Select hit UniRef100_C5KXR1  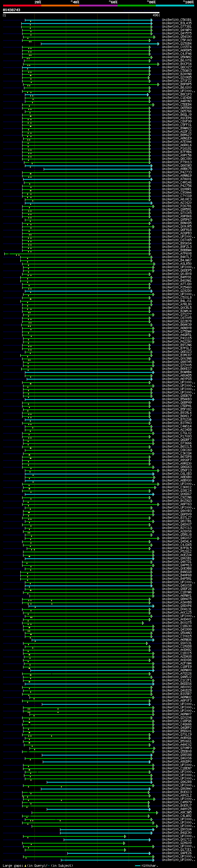click(177, 20)
